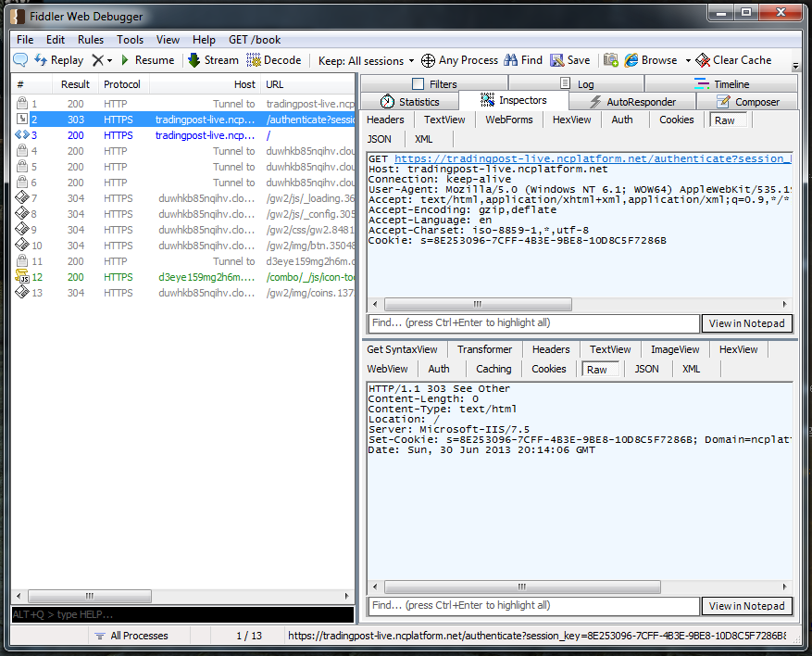Open the Rules menu
Image resolution: width=812 pixels, height=656 pixels.
click(x=91, y=40)
